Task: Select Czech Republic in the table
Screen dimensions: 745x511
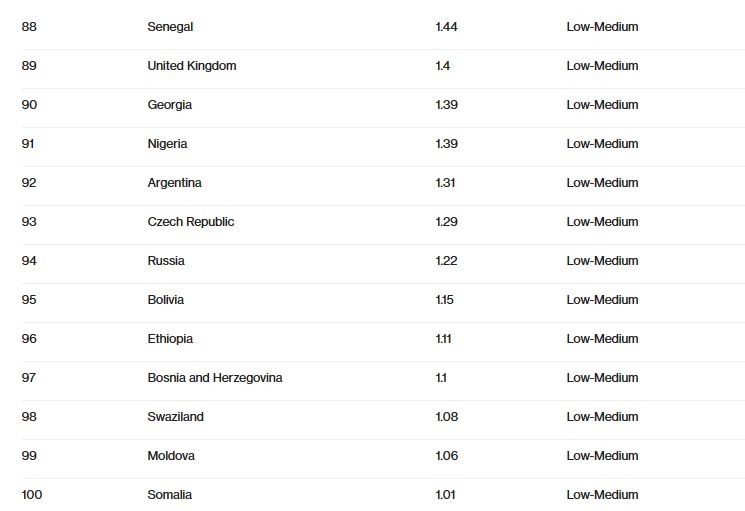Action: point(191,222)
